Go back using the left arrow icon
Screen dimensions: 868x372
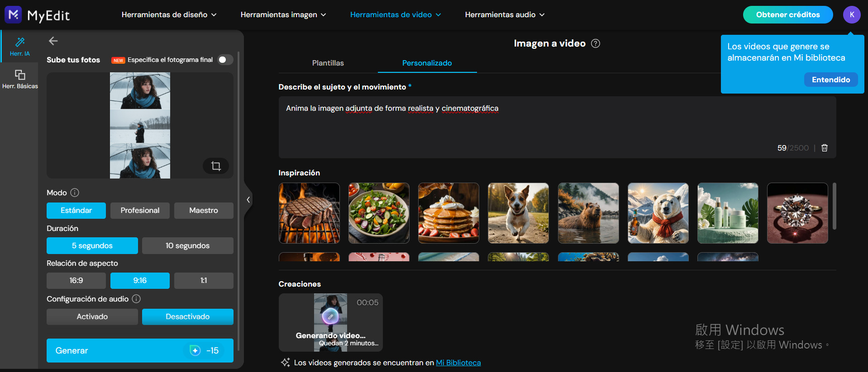pyautogui.click(x=53, y=41)
